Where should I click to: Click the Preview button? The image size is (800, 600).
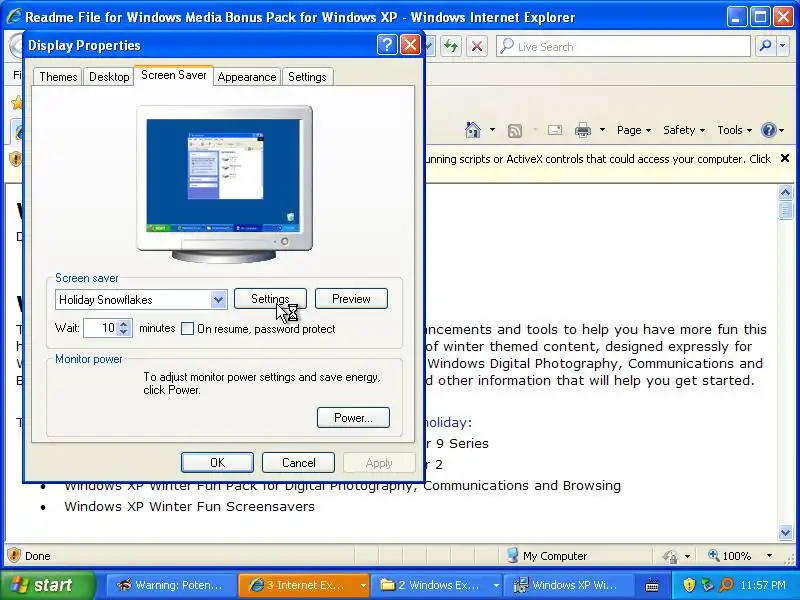point(351,298)
